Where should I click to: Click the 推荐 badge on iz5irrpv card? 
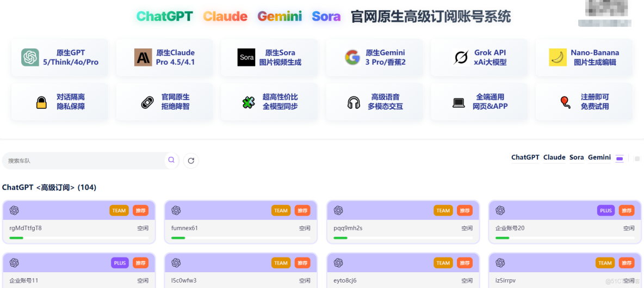tap(627, 263)
